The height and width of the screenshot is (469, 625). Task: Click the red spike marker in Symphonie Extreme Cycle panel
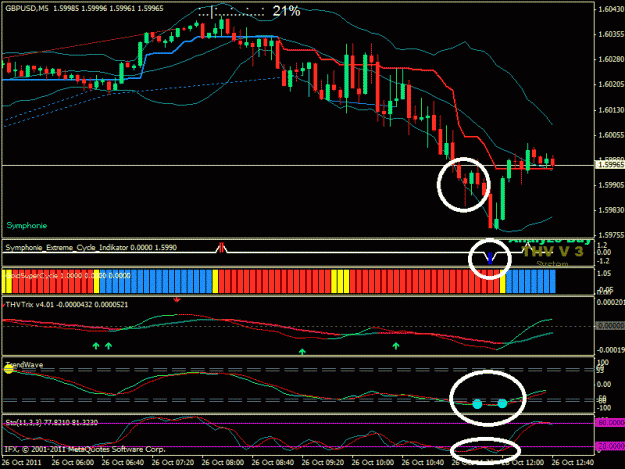[x=221, y=247]
